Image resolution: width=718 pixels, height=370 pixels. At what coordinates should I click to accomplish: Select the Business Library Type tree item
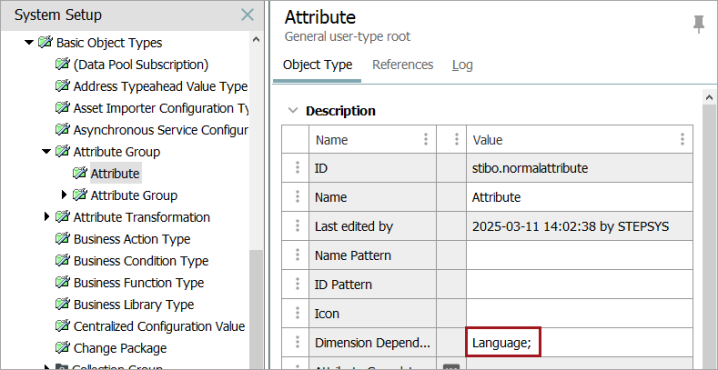coord(134,305)
